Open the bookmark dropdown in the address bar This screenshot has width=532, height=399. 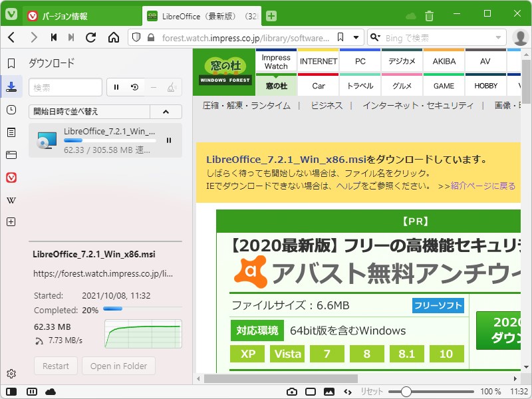click(357, 38)
